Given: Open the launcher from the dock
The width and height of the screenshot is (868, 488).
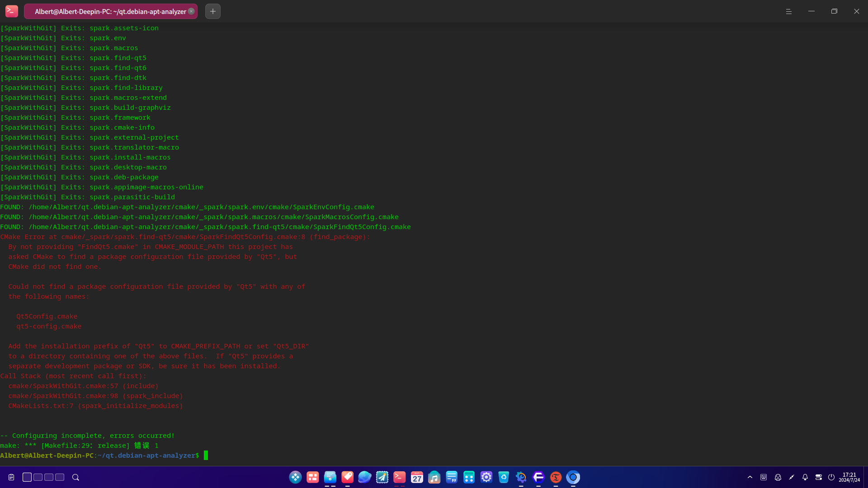Looking at the screenshot, I should coord(295,477).
